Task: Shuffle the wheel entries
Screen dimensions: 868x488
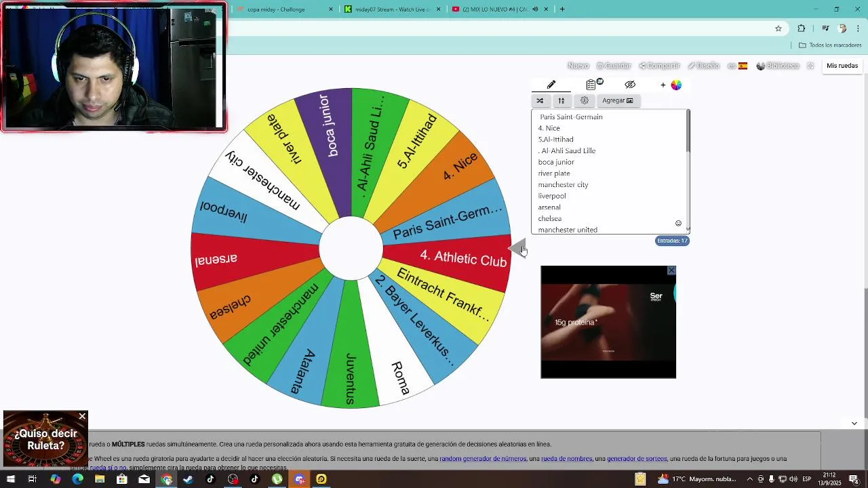Action: [540, 100]
